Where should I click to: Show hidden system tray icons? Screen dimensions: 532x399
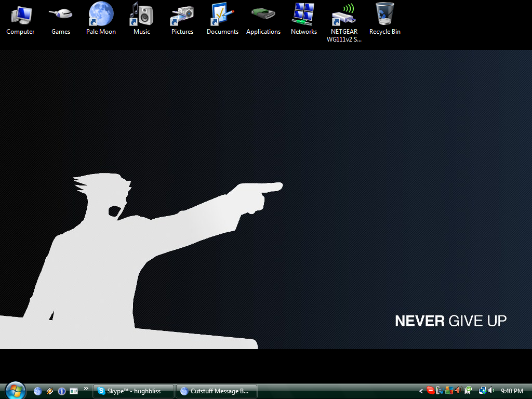coord(421,391)
